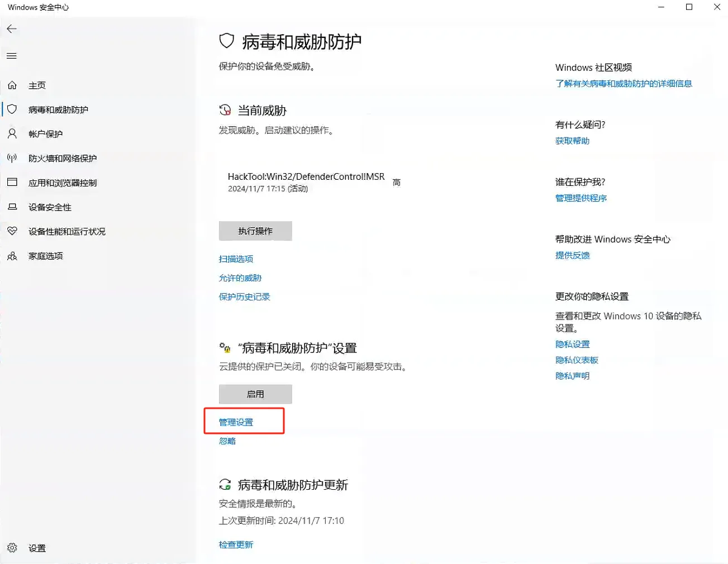Open 管理提供程序 link

coord(581,198)
